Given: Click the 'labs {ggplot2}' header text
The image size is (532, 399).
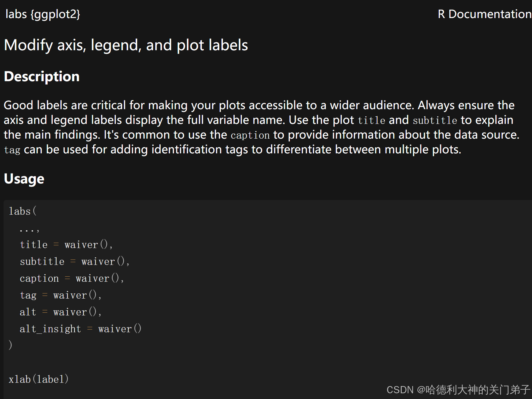Looking at the screenshot, I should pyautogui.click(x=43, y=14).
